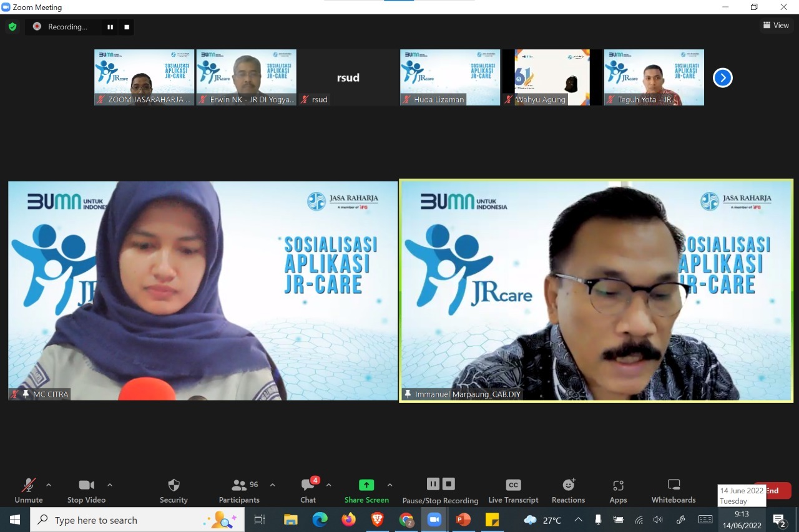Open Sticky Notes from taskbar
The image size is (799, 532).
[492, 520]
